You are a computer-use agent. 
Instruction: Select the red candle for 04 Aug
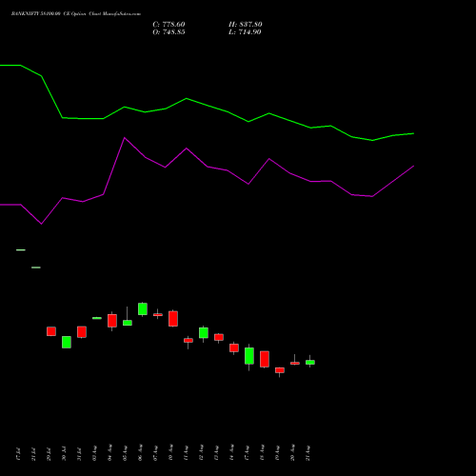[112, 321]
